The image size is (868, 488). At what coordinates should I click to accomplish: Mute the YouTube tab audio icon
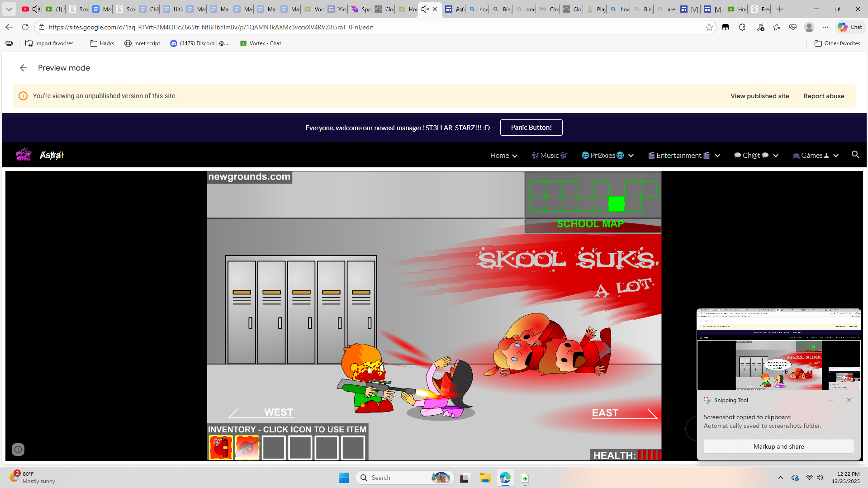pyautogui.click(x=36, y=9)
